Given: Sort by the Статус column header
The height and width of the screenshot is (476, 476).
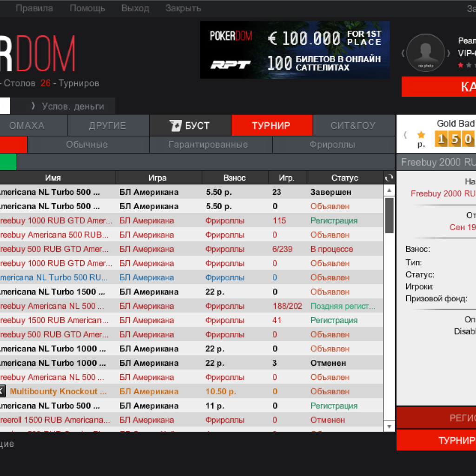Looking at the screenshot, I should pos(345,178).
